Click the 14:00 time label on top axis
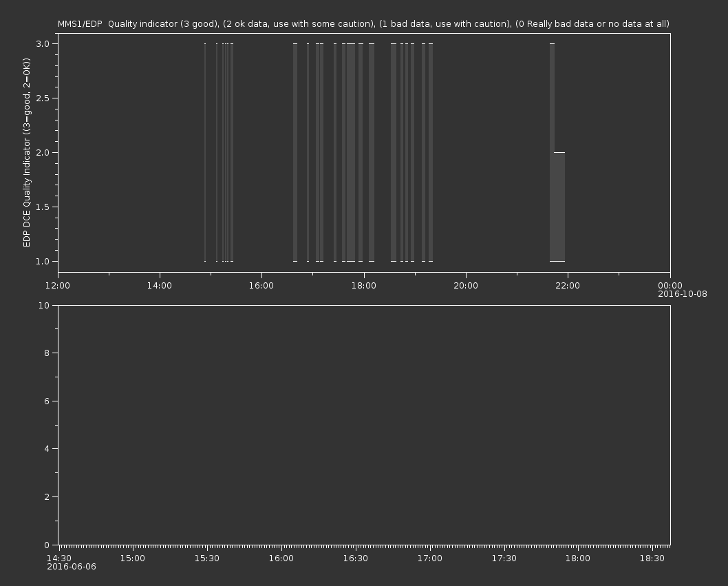 click(x=159, y=285)
